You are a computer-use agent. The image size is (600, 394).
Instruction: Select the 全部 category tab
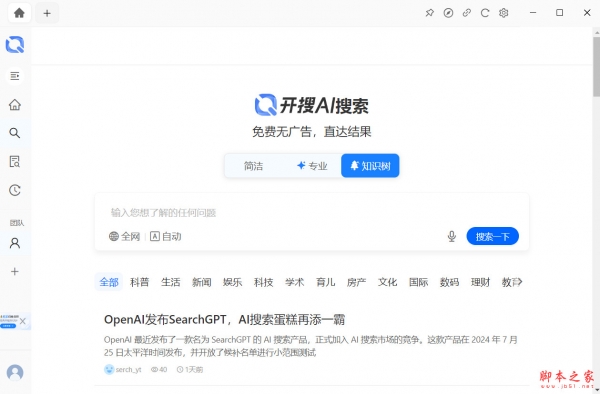pyautogui.click(x=109, y=282)
